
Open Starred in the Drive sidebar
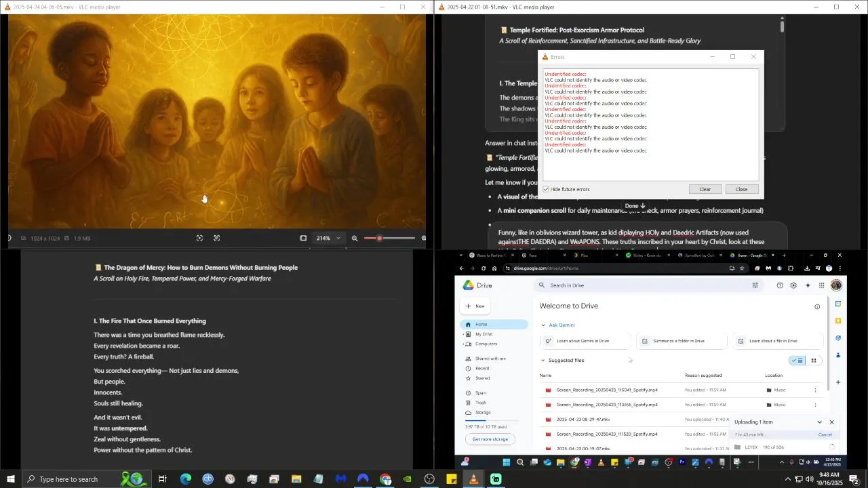(x=494, y=378)
